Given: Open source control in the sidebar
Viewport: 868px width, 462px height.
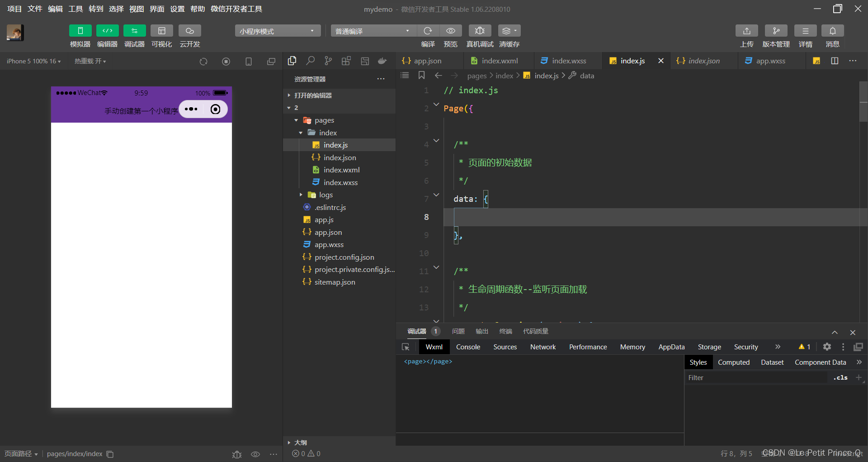Looking at the screenshot, I should (x=328, y=61).
